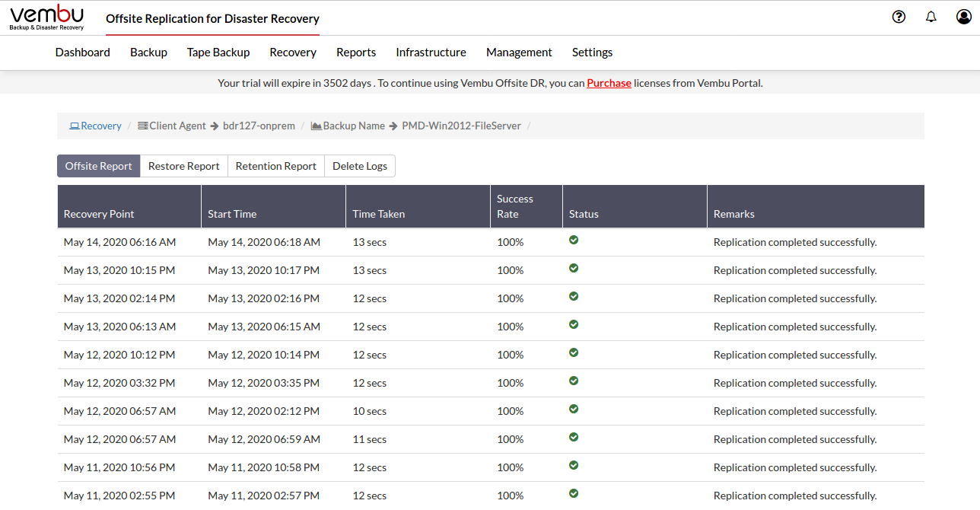Click start time May 11, 2020 10:58 PM
This screenshot has width=980, height=510.
[x=264, y=467]
